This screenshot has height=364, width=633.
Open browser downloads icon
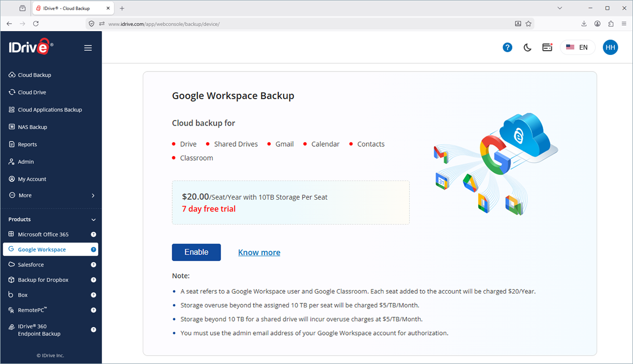(584, 24)
